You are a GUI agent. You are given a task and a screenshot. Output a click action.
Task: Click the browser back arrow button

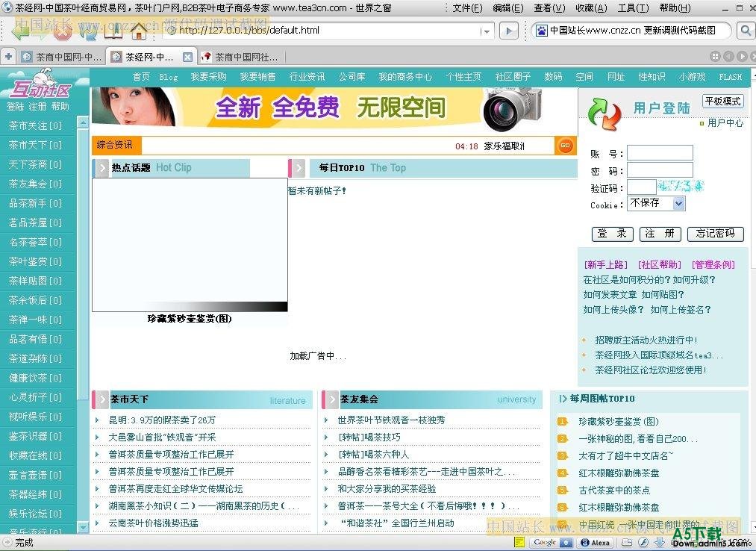[20, 31]
